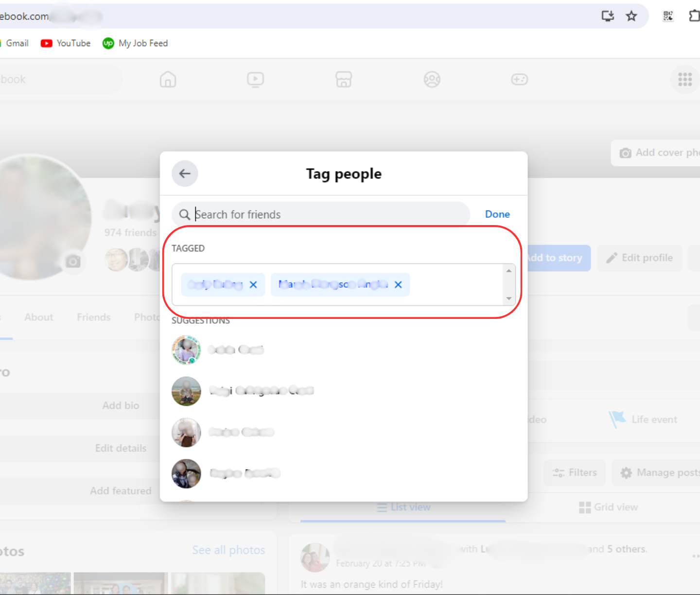
Task: Click the Edit details button
Action: click(80, 448)
